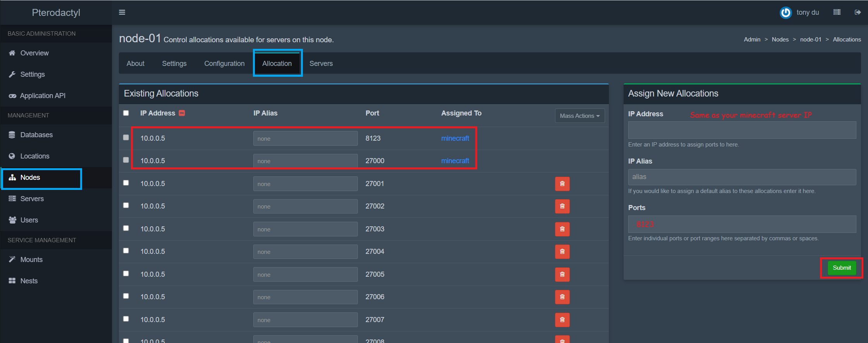
Task: Click the IP Alias field for port 27003
Action: coord(305,229)
